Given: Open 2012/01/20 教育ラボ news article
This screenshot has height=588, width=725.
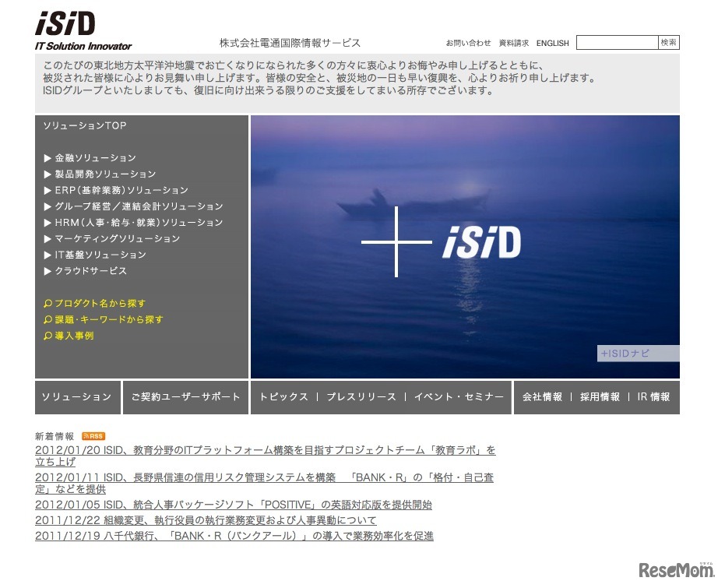Looking at the screenshot, I should click(266, 456).
